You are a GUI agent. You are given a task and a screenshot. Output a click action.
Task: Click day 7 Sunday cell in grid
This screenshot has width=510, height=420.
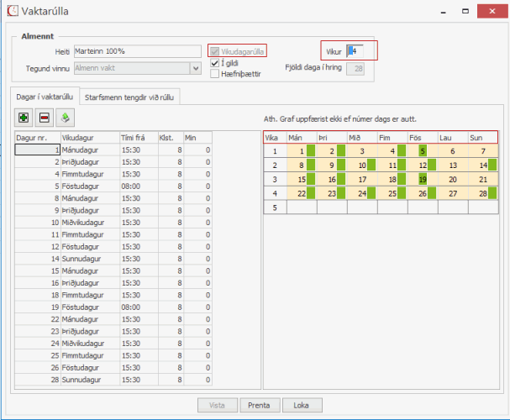pyautogui.click(x=483, y=151)
